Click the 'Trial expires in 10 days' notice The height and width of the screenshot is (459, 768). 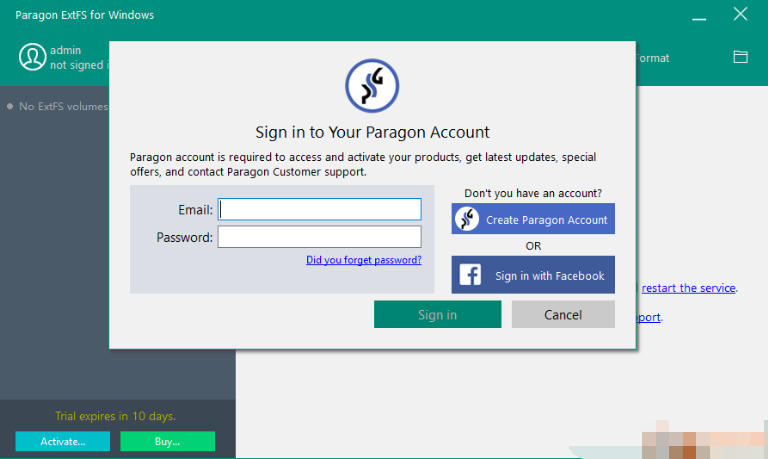pos(115,416)
